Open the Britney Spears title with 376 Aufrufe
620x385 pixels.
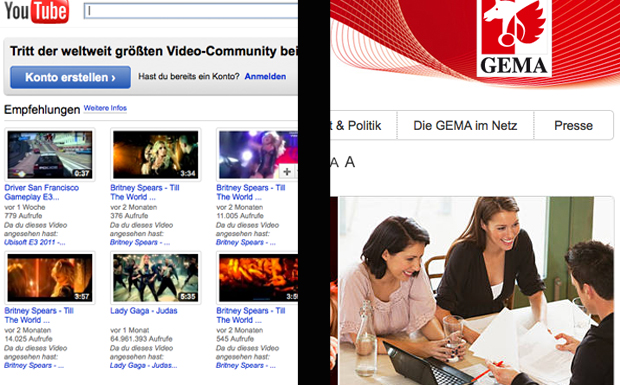pyautogui.click(x=145, y=192)
